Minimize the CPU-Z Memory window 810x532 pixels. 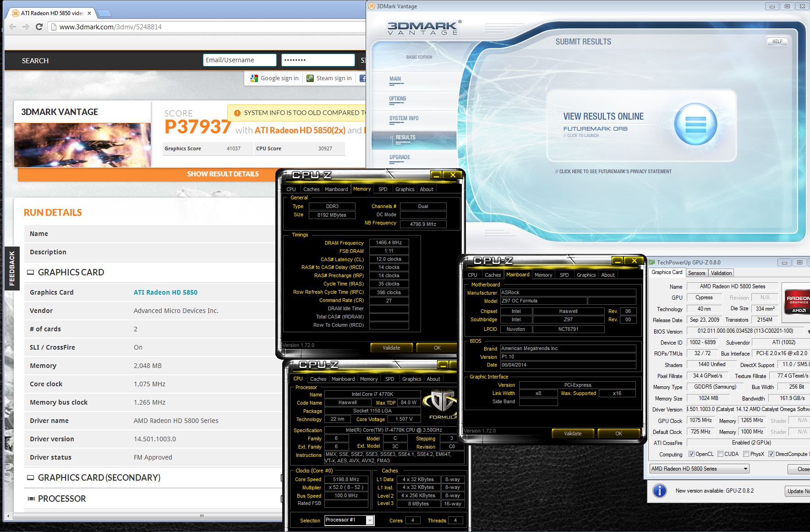[436, 175]
